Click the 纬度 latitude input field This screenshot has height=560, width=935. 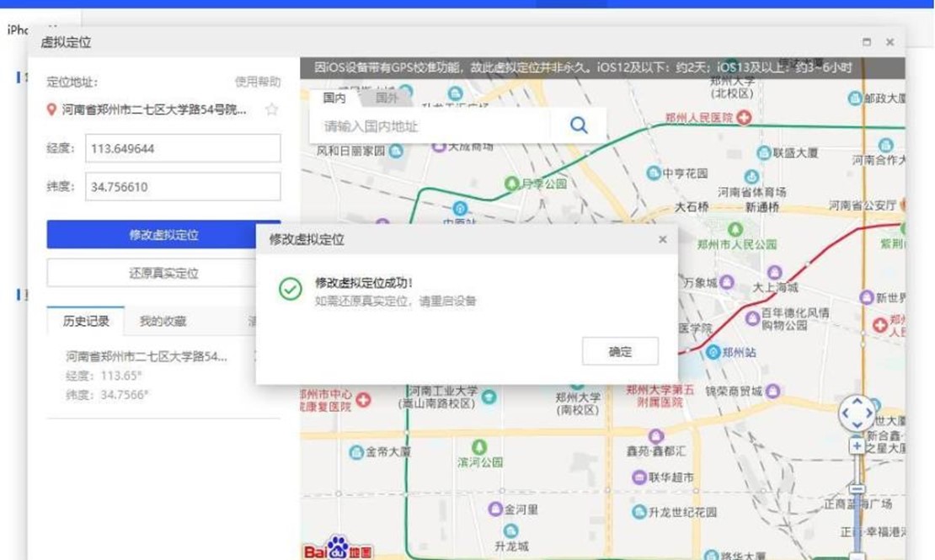(183, 187)
